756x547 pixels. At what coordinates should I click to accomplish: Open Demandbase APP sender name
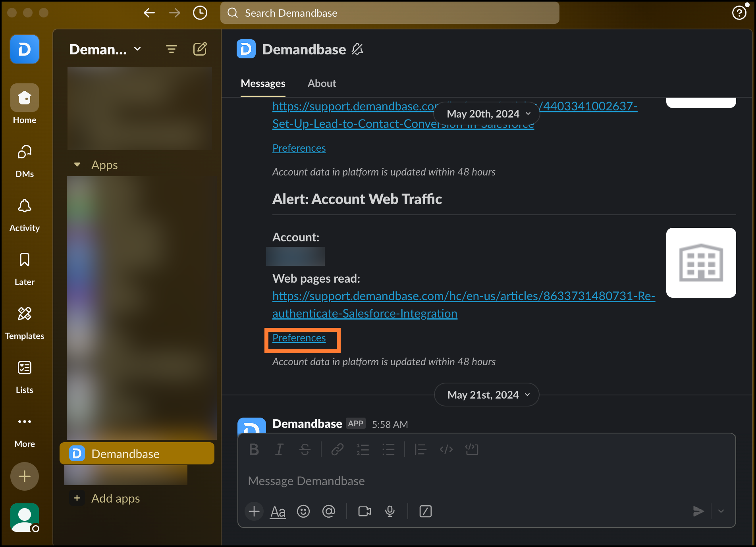pyautogui.click(x=307, y=424)
